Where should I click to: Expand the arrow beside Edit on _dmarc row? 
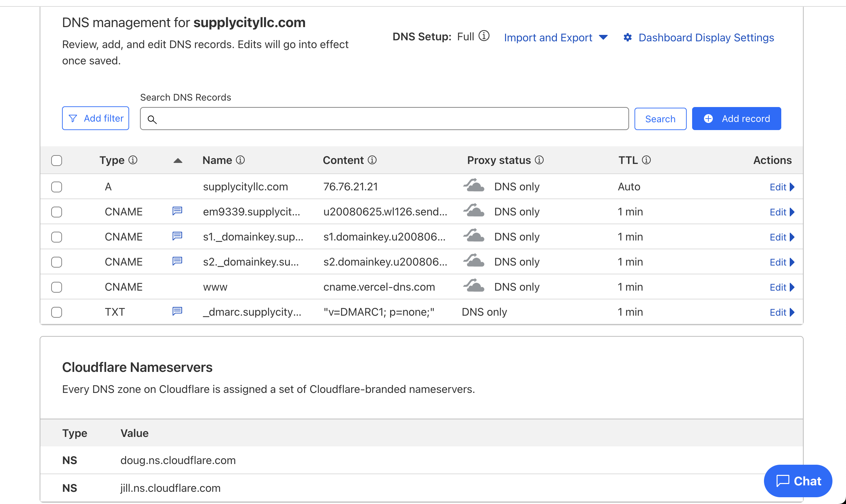[x=792, y=312]
